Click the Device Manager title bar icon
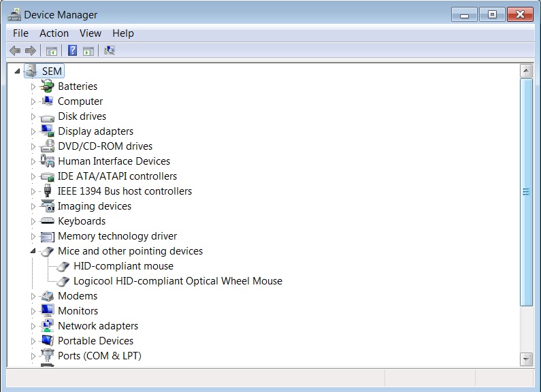The width and height of the screenshot is (541, 392). pos(14,14)
